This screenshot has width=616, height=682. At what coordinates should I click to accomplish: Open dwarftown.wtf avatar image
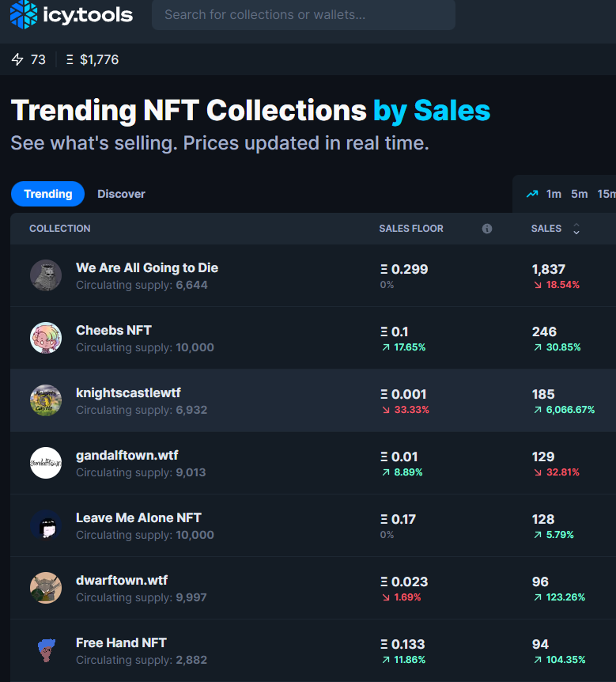[46, 588]
